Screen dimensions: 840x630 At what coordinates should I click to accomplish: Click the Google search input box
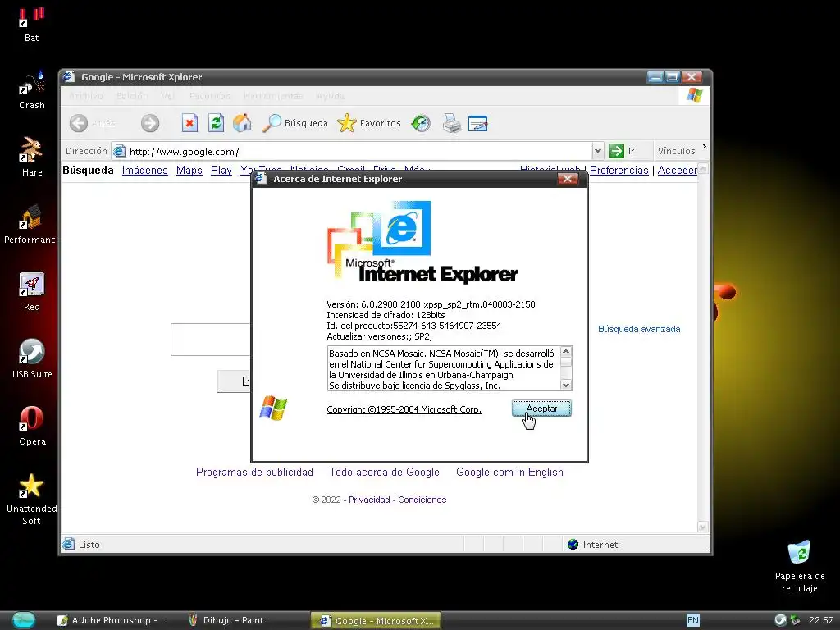(x=211, y=339)
